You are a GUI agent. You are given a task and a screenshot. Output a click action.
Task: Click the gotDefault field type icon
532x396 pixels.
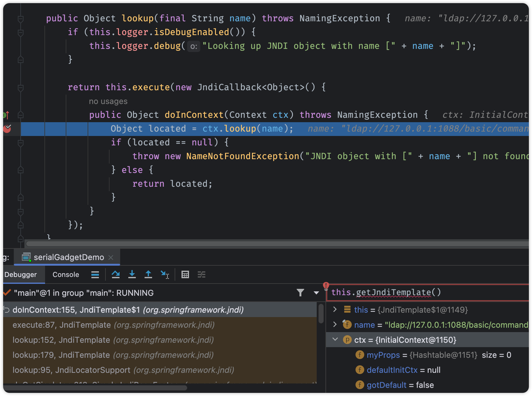point(360,385)
